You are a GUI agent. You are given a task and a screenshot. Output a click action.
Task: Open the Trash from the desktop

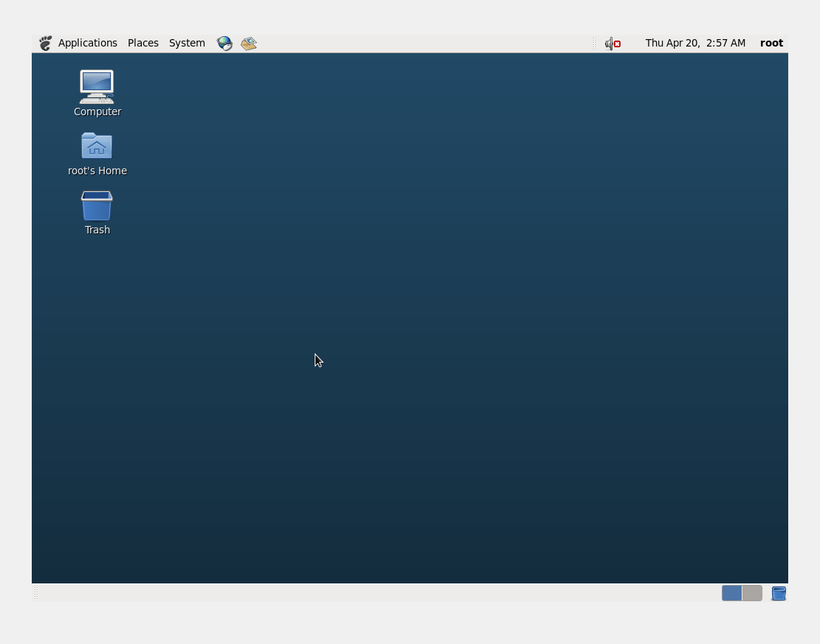97,205
